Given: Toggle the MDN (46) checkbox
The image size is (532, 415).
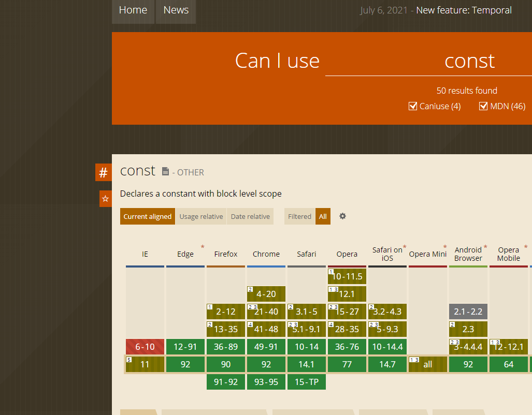Looking at the screenshot, I should tap(483, 106).
